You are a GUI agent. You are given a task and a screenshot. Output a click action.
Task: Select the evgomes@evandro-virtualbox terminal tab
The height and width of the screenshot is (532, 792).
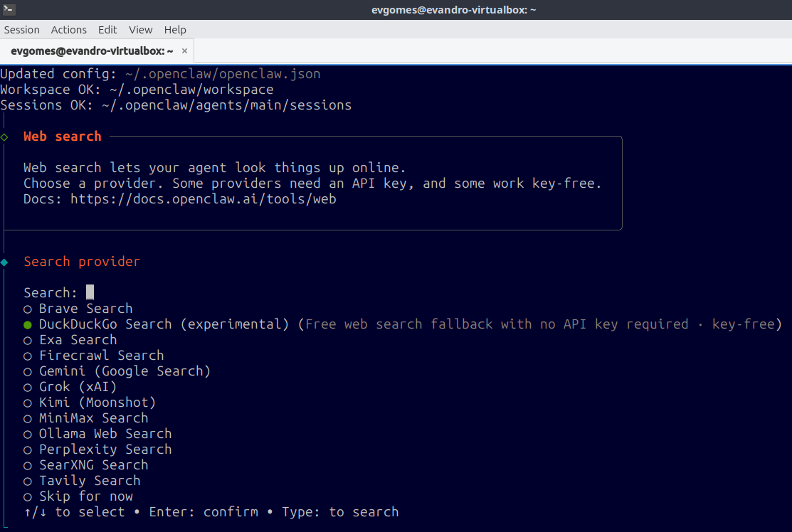tap(92, 51)
